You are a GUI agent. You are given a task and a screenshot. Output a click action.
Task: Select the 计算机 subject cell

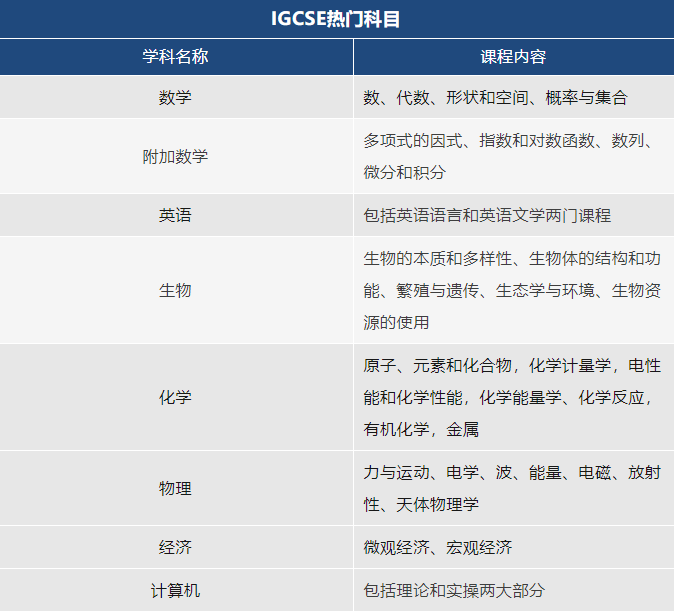(x=176, y=590)
